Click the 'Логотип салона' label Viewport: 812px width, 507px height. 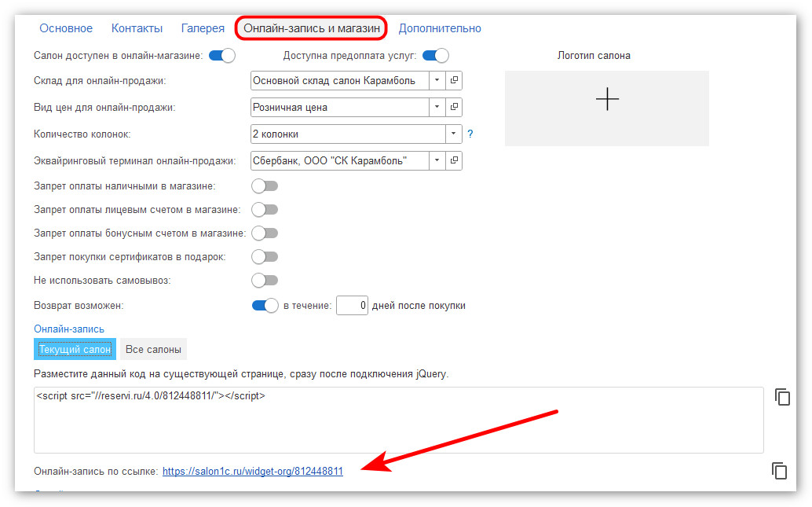(x=594, y=55)
